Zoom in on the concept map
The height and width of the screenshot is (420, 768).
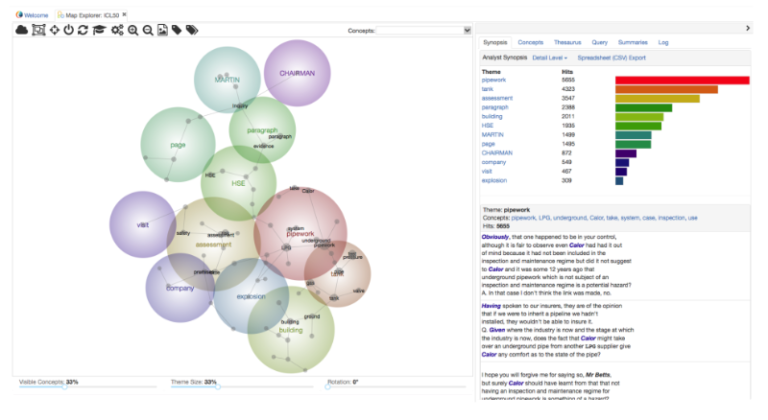133,31
